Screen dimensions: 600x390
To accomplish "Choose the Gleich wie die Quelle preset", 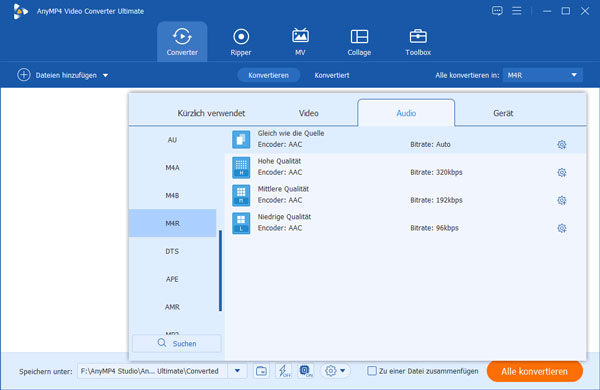I will point(406,140).
